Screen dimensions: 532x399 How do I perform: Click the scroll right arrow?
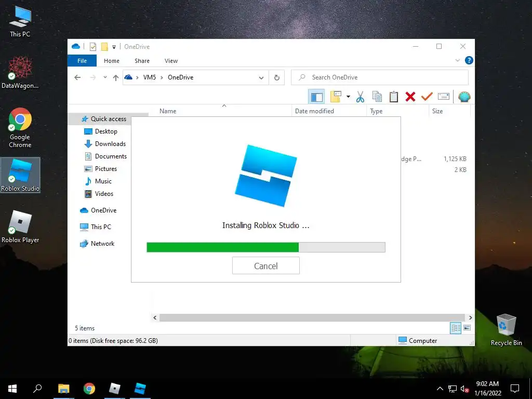pyautogui.click(x=470, y=317)
